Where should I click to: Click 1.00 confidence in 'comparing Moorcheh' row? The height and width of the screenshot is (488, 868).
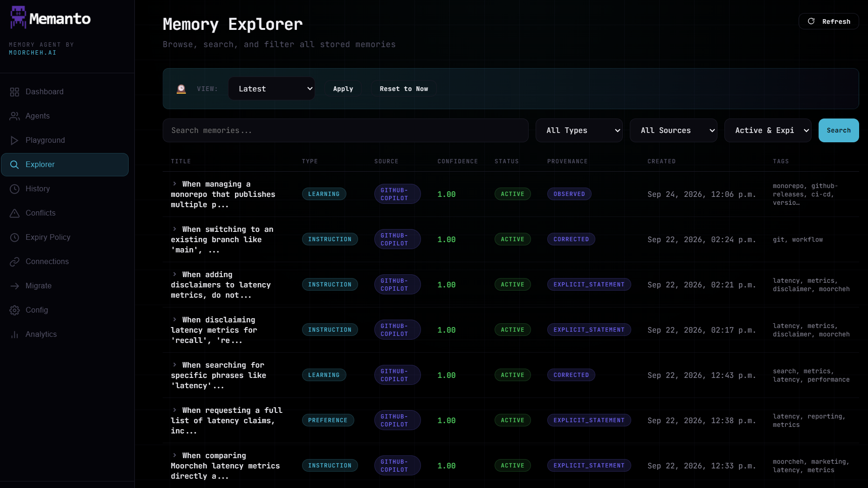click(x=446, y=466)
